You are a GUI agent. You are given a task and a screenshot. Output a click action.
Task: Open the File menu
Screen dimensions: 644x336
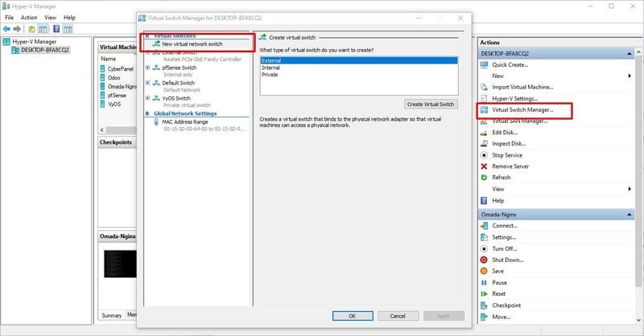[9, 18]
